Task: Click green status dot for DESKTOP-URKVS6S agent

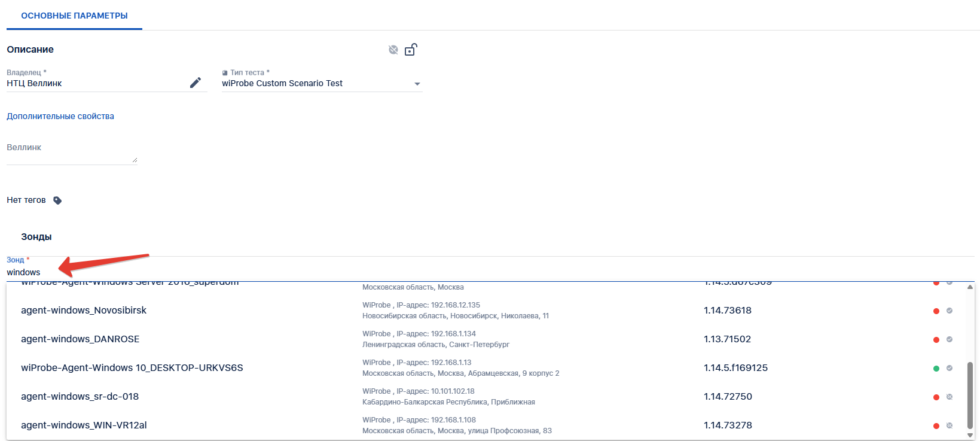Action: coord(936,369)
